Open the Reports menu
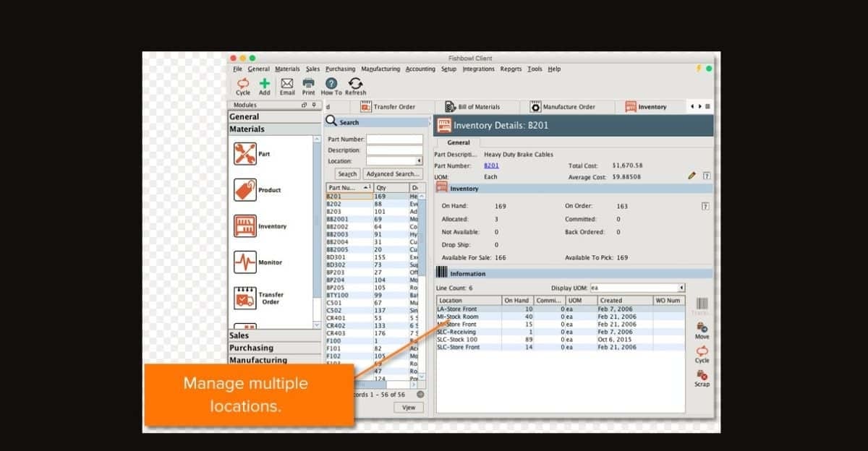Screen dimensions: 868x451 pos(511,69)
